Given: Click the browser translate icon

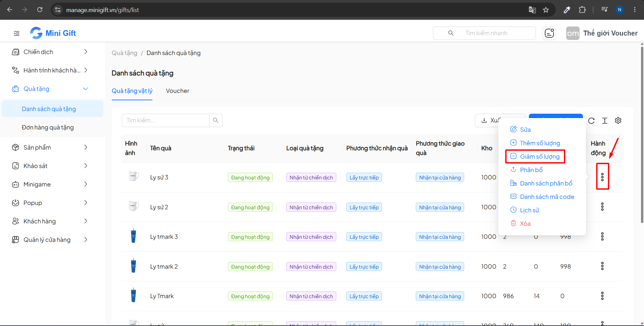Looking at the screenshot, I should click(532, 10).
